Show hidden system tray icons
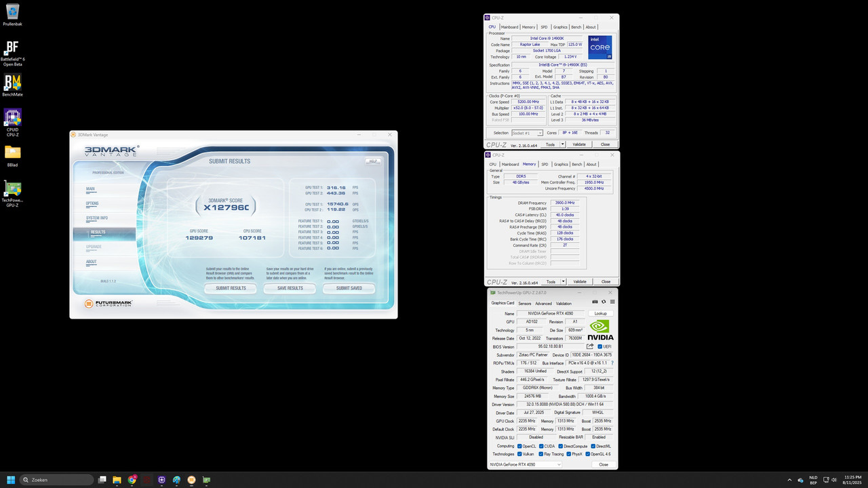The width and height of the screenshot is (868, 488). [x=789, y=480]
